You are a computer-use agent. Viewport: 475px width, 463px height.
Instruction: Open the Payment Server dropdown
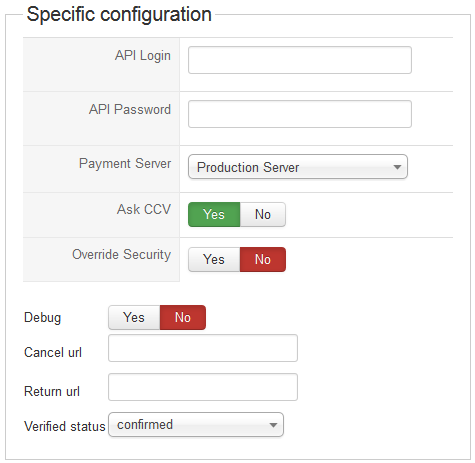[298, 167]
